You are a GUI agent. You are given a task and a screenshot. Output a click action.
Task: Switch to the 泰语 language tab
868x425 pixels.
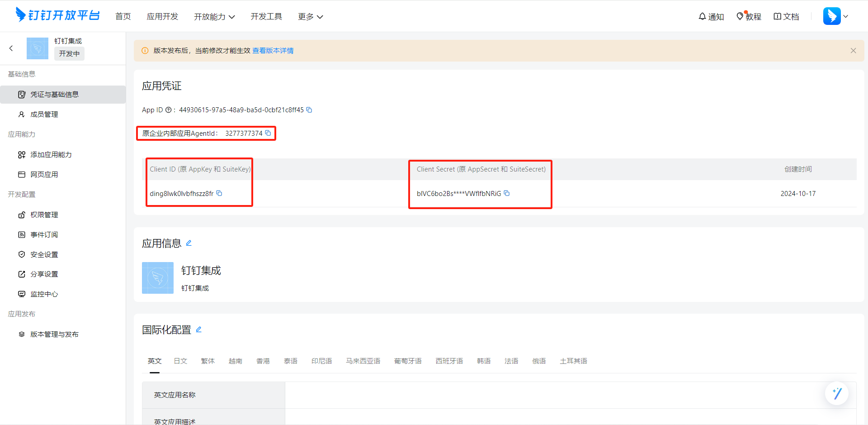[x=291, y=361]
